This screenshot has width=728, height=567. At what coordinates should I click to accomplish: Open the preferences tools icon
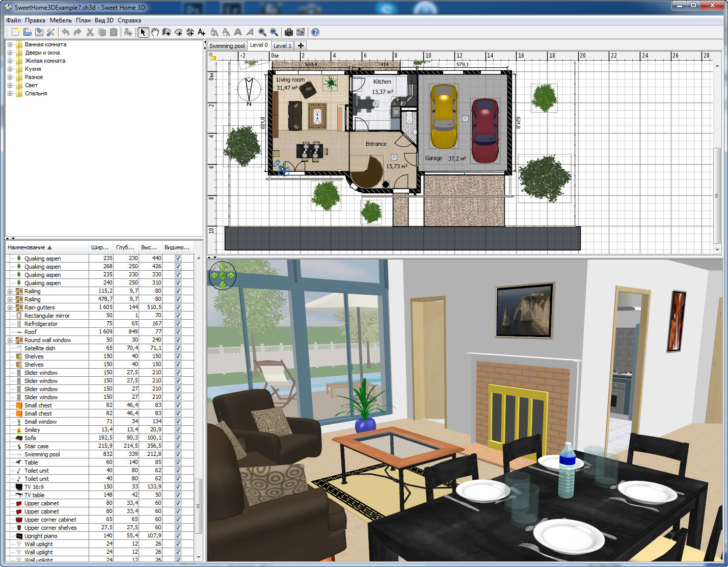tap(50, 32)
